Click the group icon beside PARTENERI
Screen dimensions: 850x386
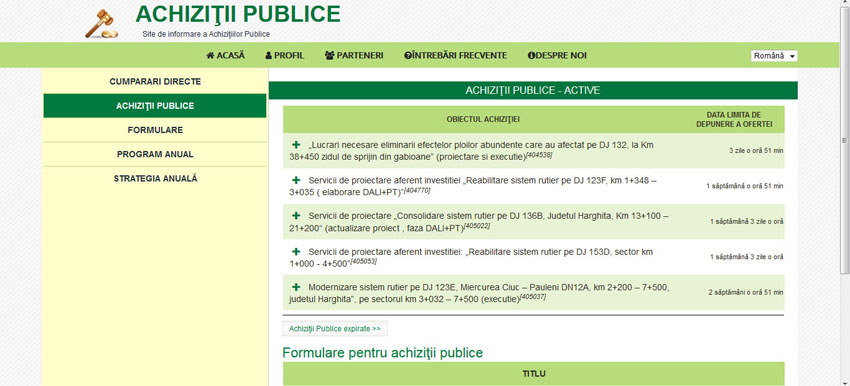click(x=330, y=55)
